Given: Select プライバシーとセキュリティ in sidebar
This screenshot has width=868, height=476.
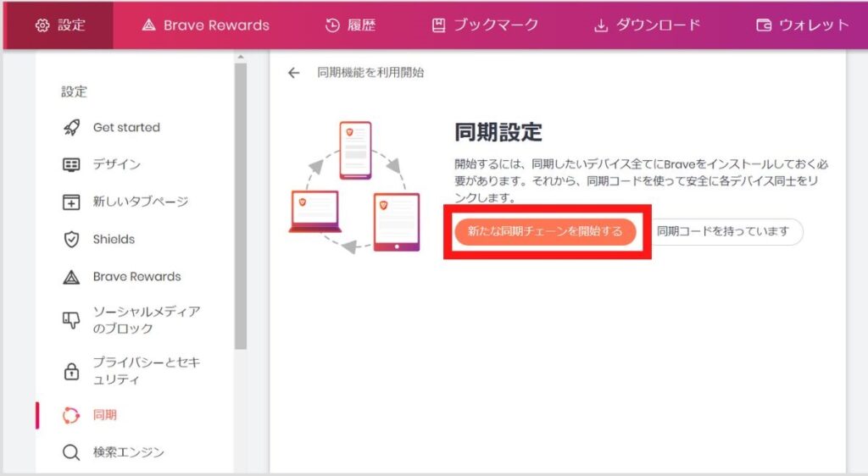Looking at the screenshot, I should point(147,371).
